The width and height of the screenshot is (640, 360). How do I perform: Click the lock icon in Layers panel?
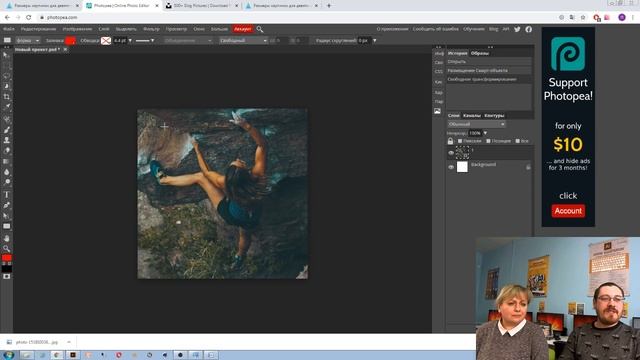point(450,141)
